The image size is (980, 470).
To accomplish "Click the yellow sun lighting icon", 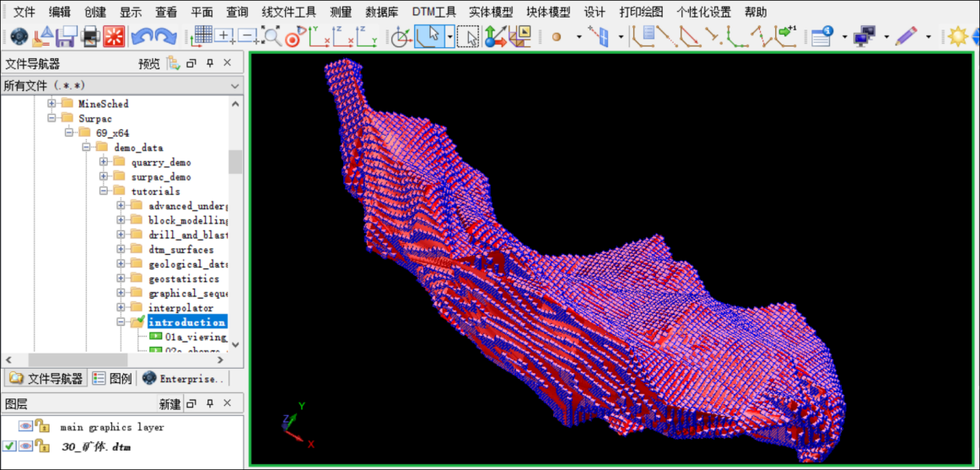I will 957,36.
